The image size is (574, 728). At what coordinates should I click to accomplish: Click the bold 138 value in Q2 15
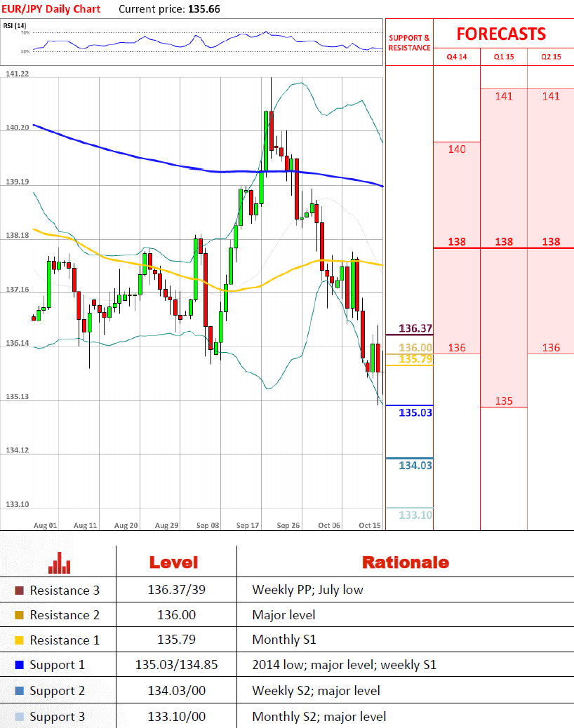[x=551, y=242]
